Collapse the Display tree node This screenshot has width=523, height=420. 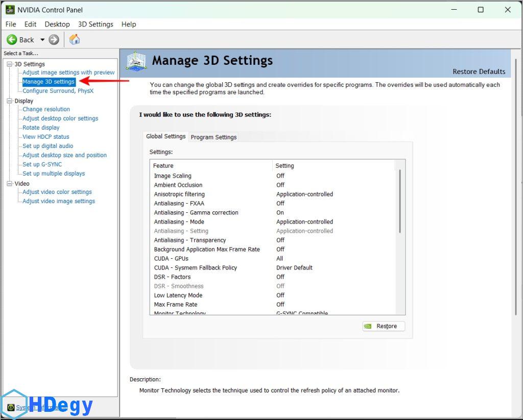(x=9, y=101)
